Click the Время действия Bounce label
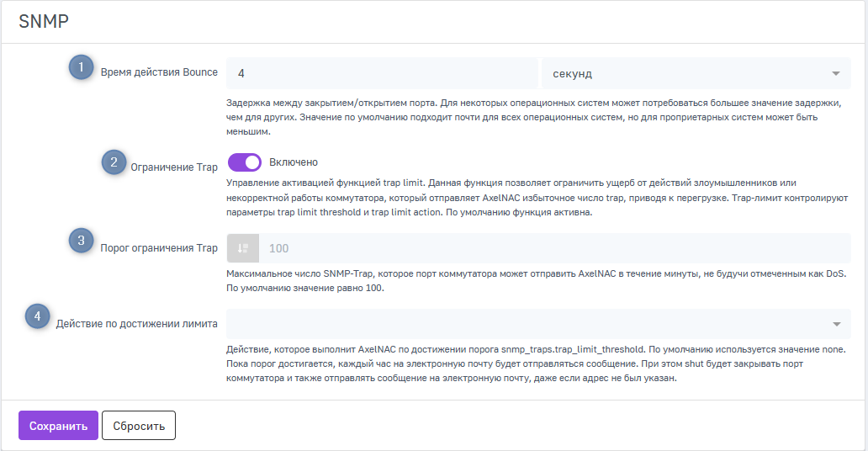 pos(159,72)
